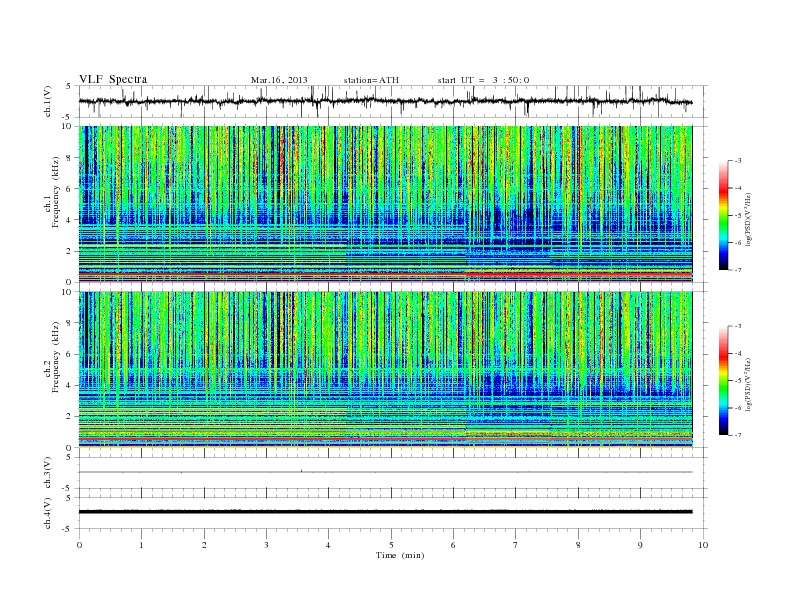The height and width of the screenshot is (612, 792).
Task: Click the flat ch.3 voltage trace
Action: point(385,472)
